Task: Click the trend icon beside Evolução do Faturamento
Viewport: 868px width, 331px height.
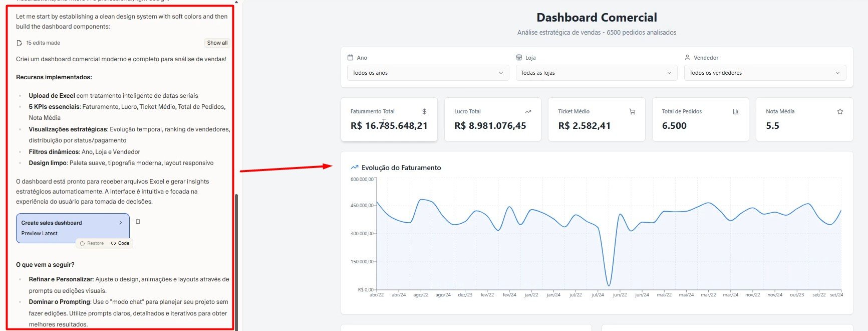Action: click(x=355, y=168)
